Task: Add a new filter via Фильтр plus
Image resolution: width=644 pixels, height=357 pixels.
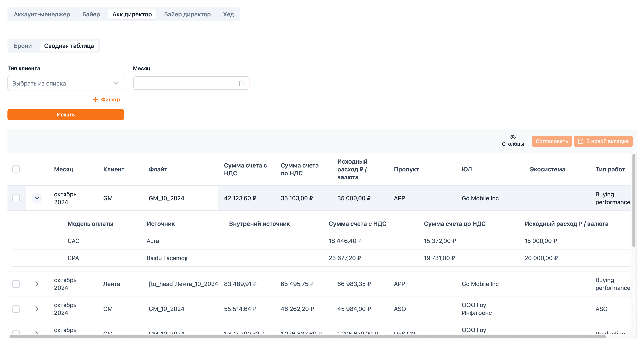Action: [x=106, y=99]
